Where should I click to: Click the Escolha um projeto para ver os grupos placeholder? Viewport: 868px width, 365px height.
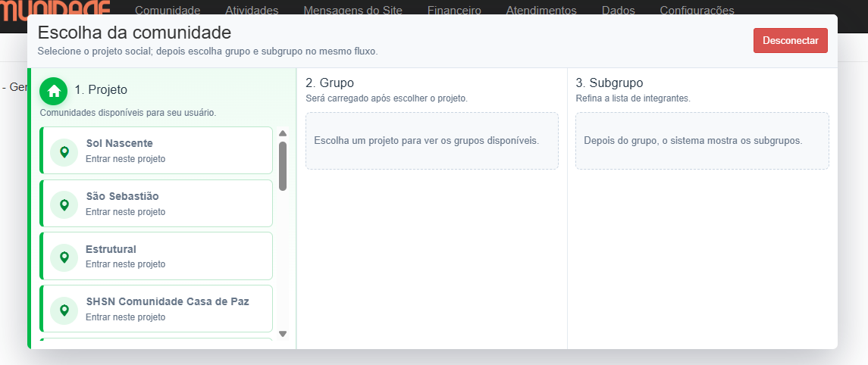coord(432,140)
